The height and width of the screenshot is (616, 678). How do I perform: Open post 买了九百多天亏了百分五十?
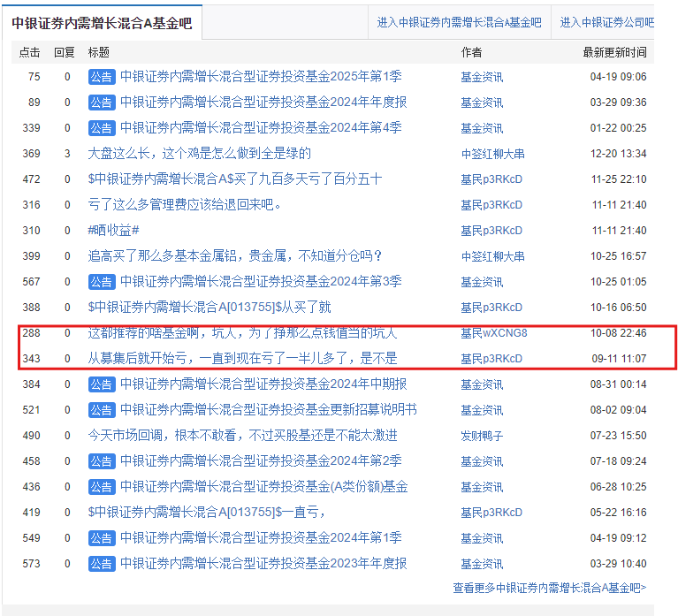tap(235, 179)
